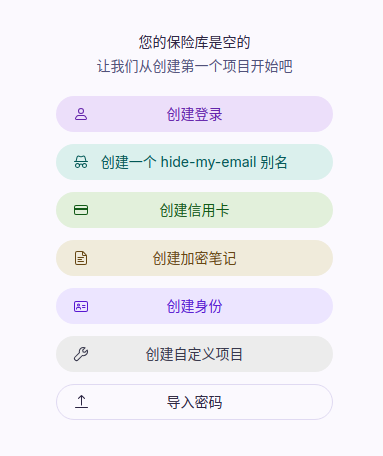Choose 创建信用卡 to add a card
The height and width of the screenshot is (456, 383).
(x=194, y=210)
